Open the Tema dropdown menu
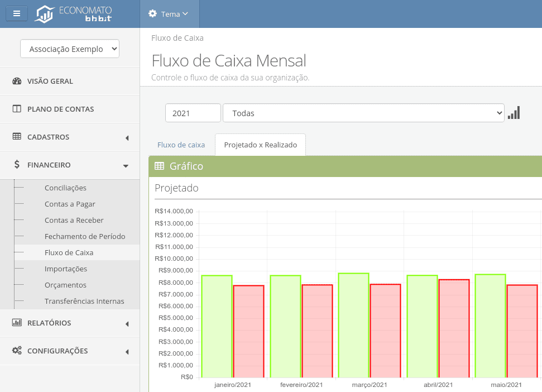The image size is (542, 392). [x=169, y=14]
